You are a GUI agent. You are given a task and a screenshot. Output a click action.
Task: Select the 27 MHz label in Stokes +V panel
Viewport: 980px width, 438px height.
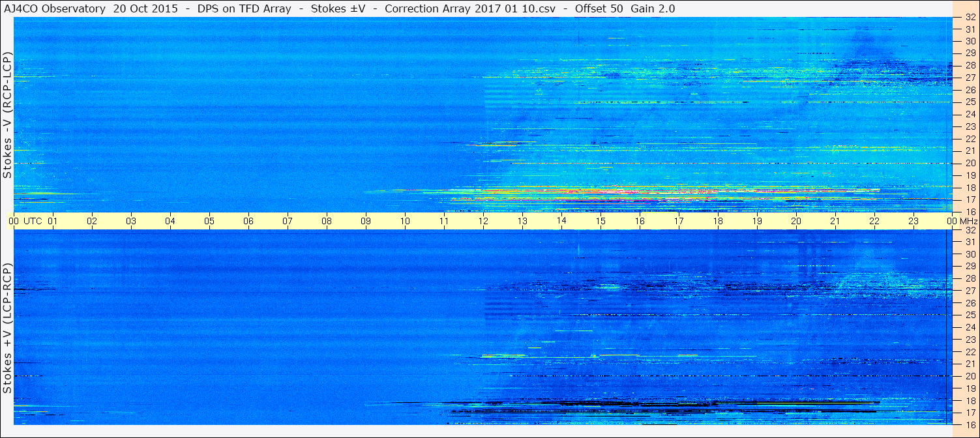pyautogui.click(x=970, y=291)
